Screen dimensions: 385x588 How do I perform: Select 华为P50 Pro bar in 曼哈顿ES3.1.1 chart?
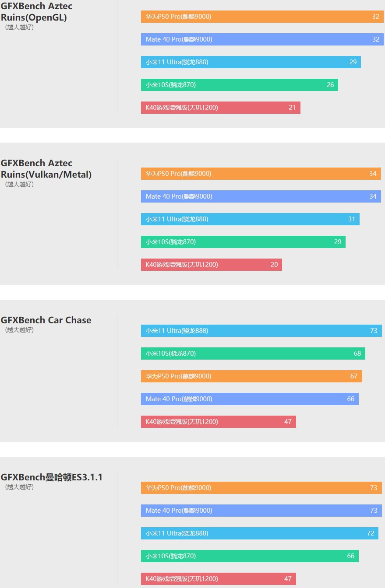261,488
